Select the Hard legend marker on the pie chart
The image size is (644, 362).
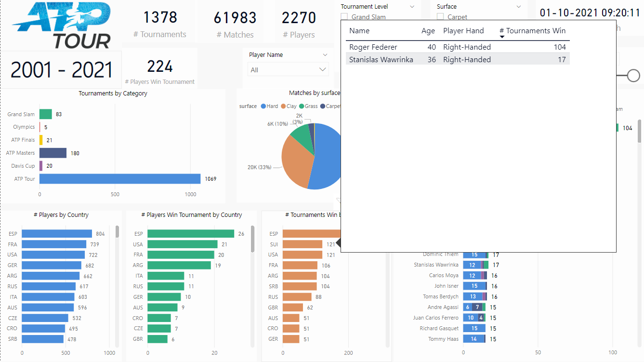[x=263, y=106]
